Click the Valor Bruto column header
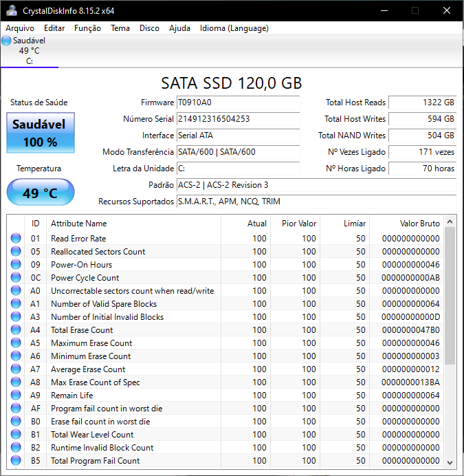 [x=407, y=224]
